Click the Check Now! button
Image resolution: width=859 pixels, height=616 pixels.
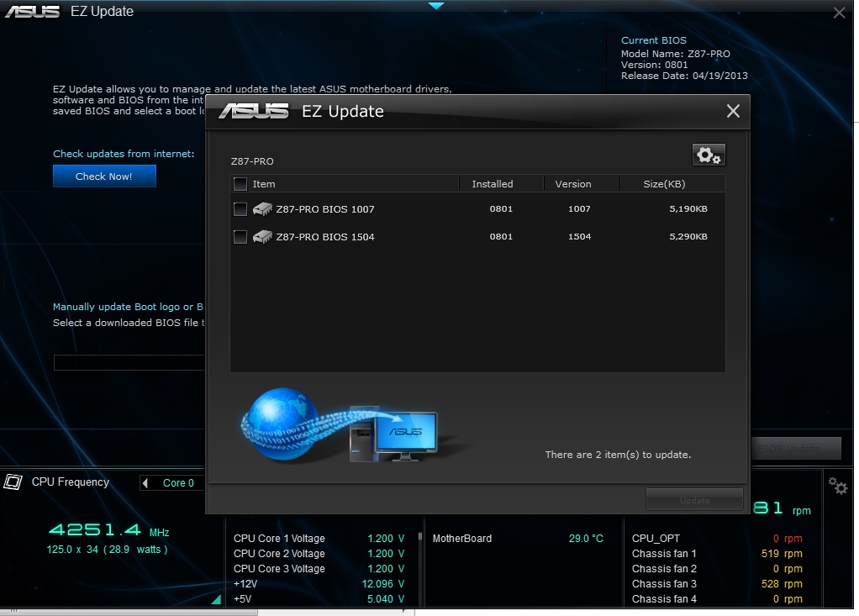[x=104, y=176]
